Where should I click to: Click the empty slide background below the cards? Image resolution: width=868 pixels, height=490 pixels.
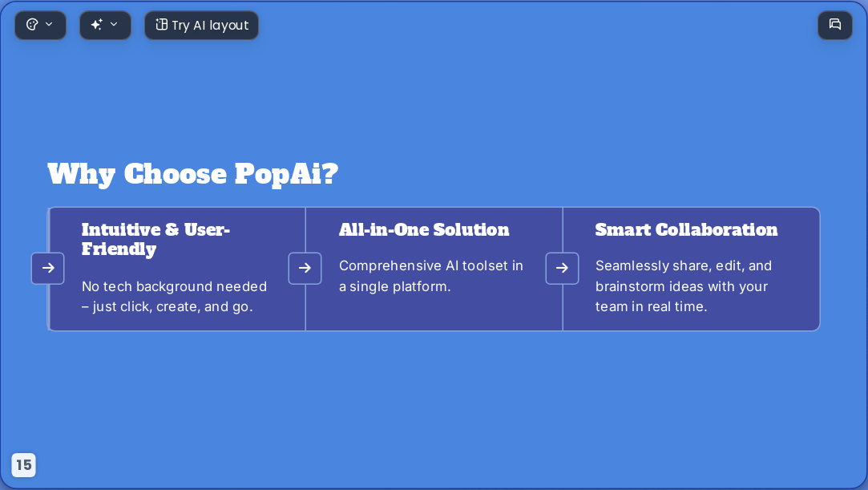pos(434,404)
